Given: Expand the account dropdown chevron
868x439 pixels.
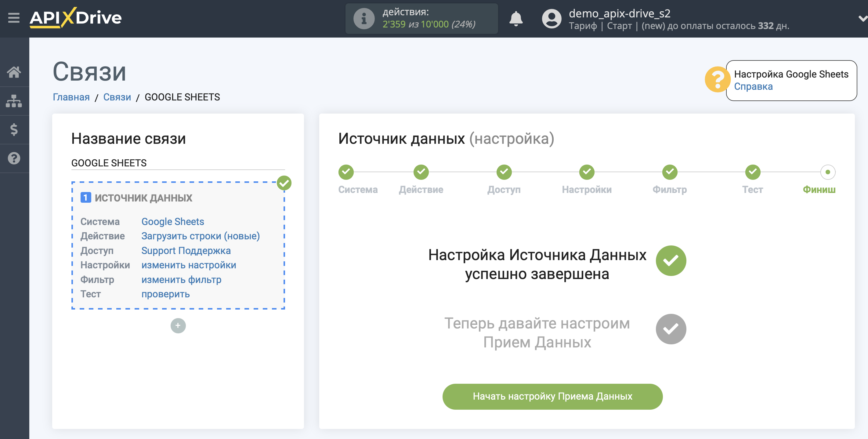Looking at the screenshot, I should 862,19.
